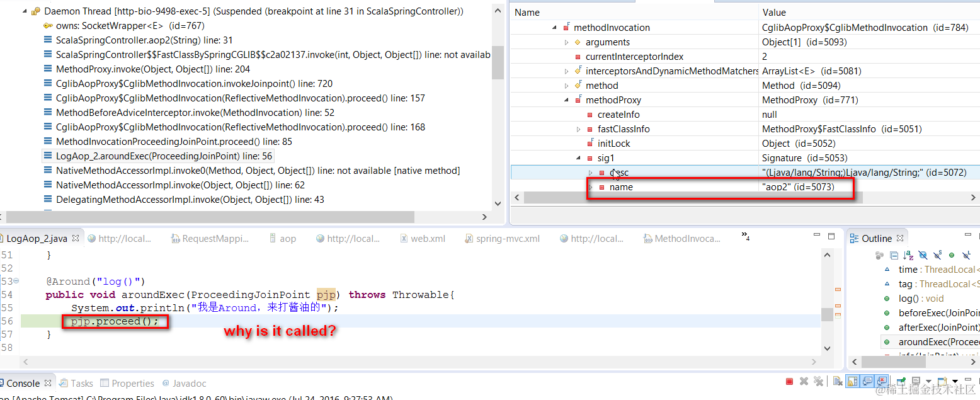
Task: Open the Display Selected Console dropdown arrow
Action: (x=929, y=382)
